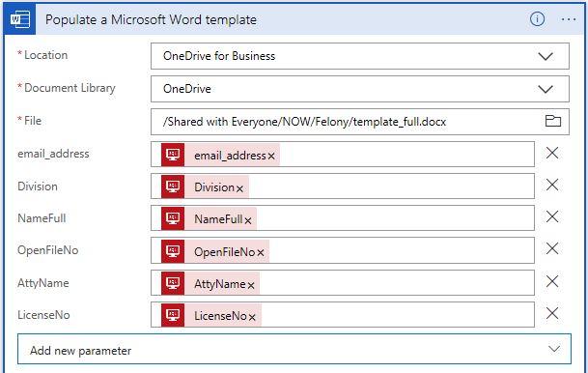The image size is (588, 373).
Task: Remove the Division token from its field
Action: click(239, 188)
